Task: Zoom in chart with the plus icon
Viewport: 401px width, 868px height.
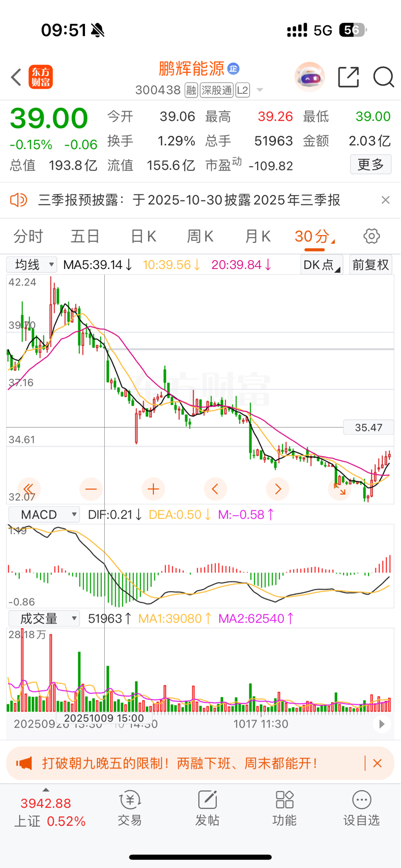Action: tap(153, 489)
